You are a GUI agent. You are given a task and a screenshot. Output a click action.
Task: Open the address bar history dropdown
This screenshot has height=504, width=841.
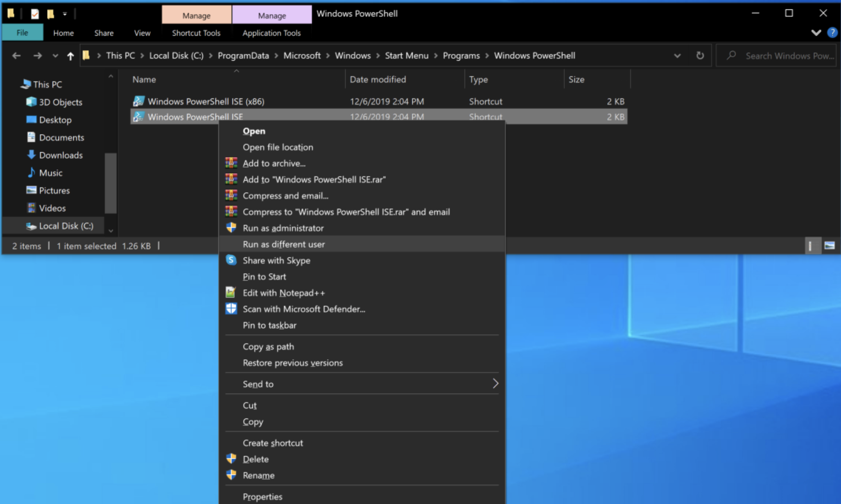pos(677,56)
